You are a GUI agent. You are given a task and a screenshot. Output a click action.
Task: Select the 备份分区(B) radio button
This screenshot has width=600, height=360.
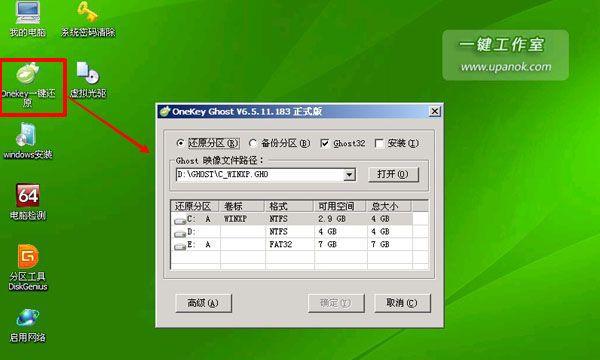[x=253, y=143]
